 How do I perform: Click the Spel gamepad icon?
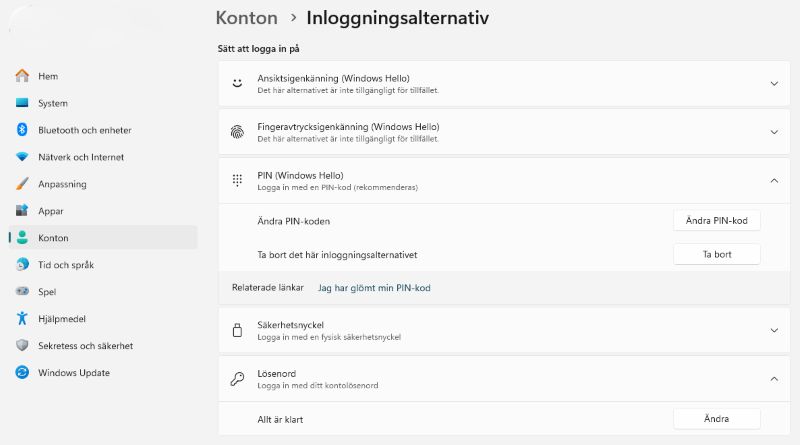[x=22, y=291]
